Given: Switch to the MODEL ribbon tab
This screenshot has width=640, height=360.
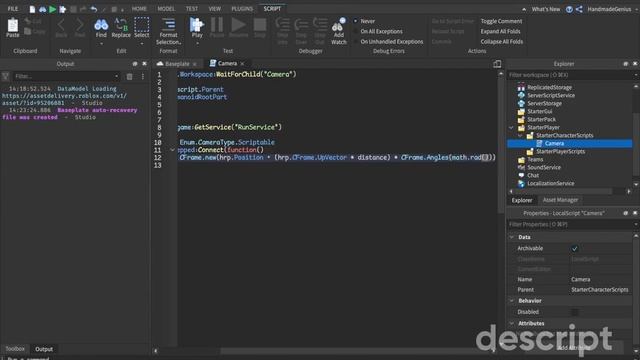Looking at the screenshot, I should click(x=166, y=9).
